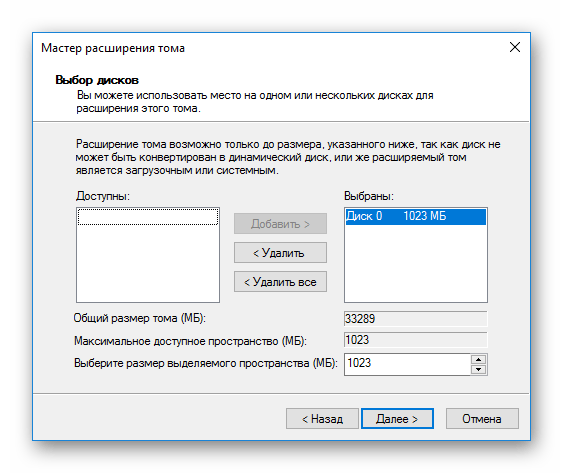
Task: Click the < Удалить button
Action: (280, 252)
